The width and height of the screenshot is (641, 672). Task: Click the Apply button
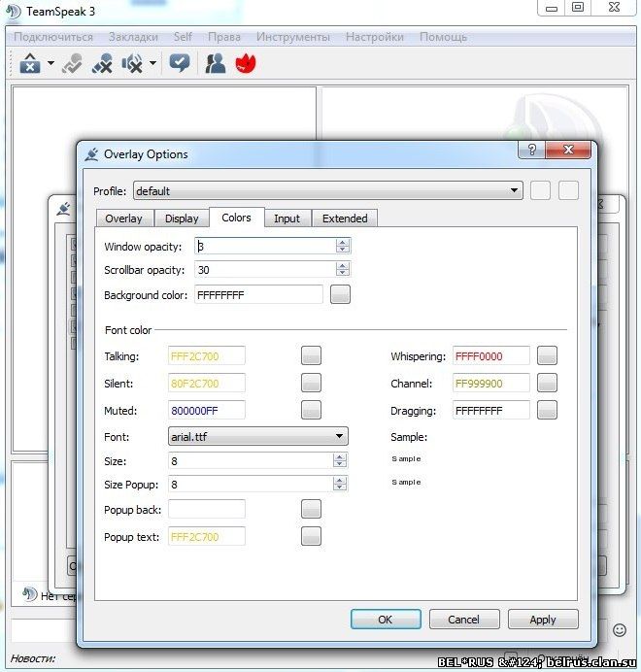tap(543, 620)
